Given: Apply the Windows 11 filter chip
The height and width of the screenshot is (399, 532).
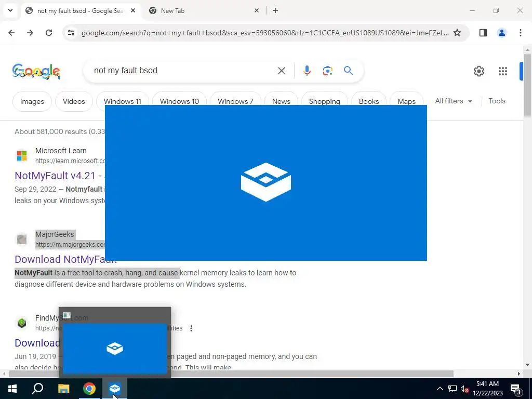Looking at the screenshot, I should 123,98.
